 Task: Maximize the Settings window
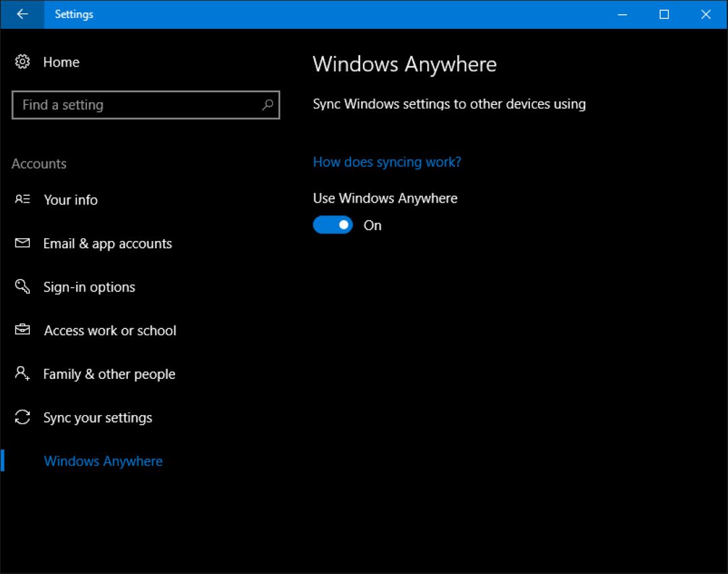(664, 14)
